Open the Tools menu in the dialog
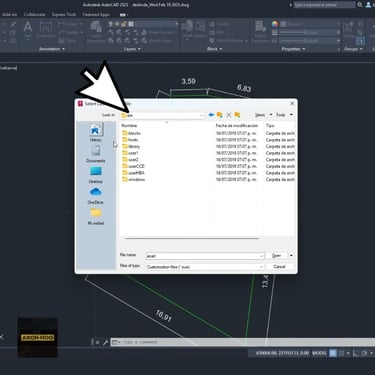 click(284, 115)
